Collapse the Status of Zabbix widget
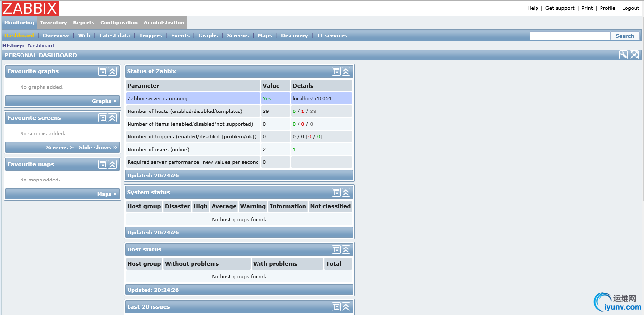The width and height of the screenshot is (644, 315). coord(346,71)
